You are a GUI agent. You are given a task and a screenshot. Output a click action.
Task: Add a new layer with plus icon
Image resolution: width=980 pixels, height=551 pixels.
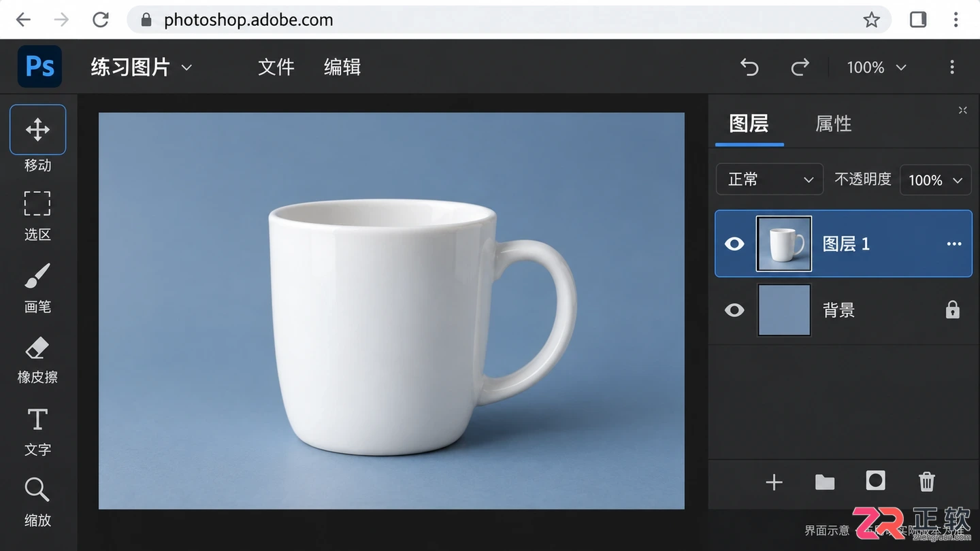[x=774, y=482]
